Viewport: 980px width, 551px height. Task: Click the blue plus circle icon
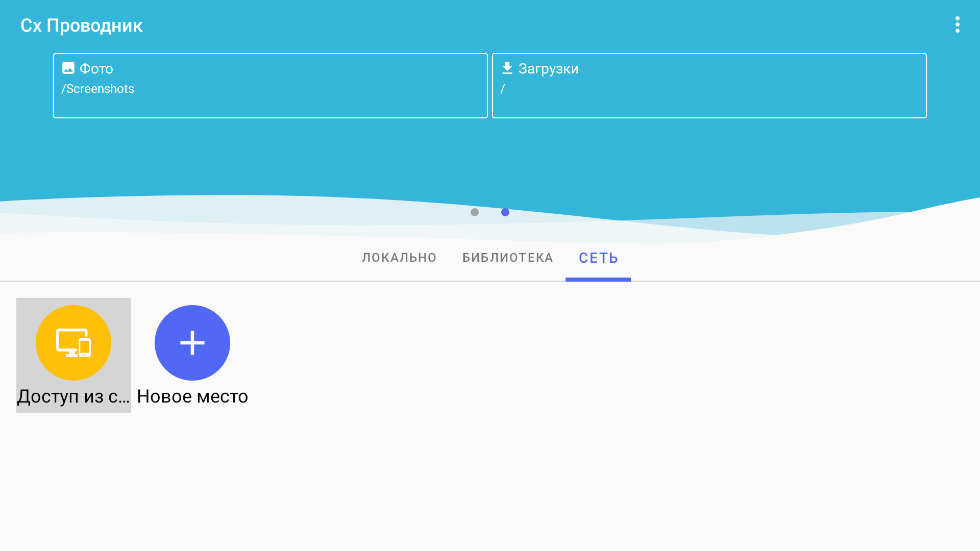(x=192, y=343)
